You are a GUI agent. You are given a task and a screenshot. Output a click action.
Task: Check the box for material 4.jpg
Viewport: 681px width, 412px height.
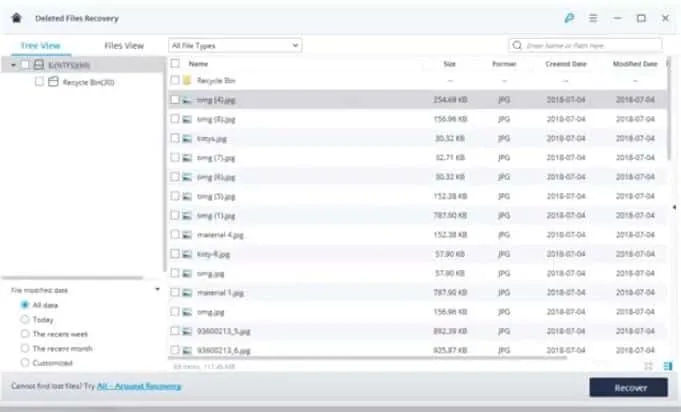175,235
